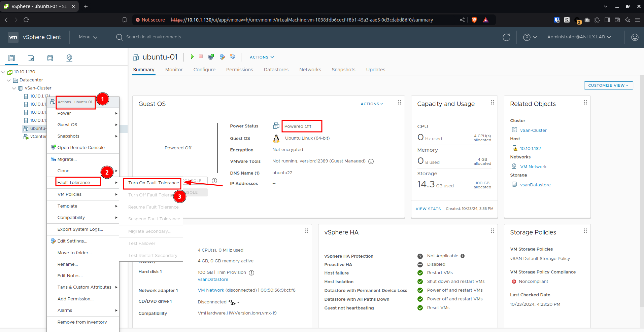This screenshot has width=644, height=332.
Task: Click the Search in all environments field
Action: coord(154,37)
